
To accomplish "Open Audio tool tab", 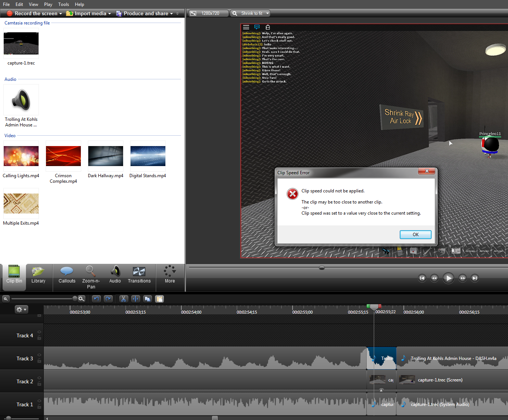I will 115,275.
